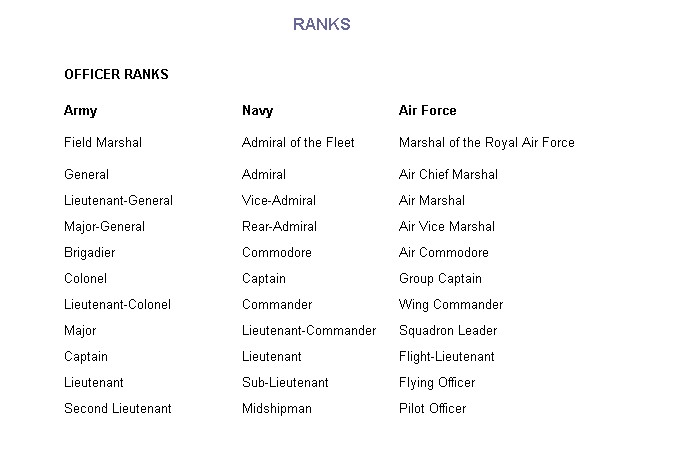
Task: Click the RANKS page title
Action: click(321, 24)
